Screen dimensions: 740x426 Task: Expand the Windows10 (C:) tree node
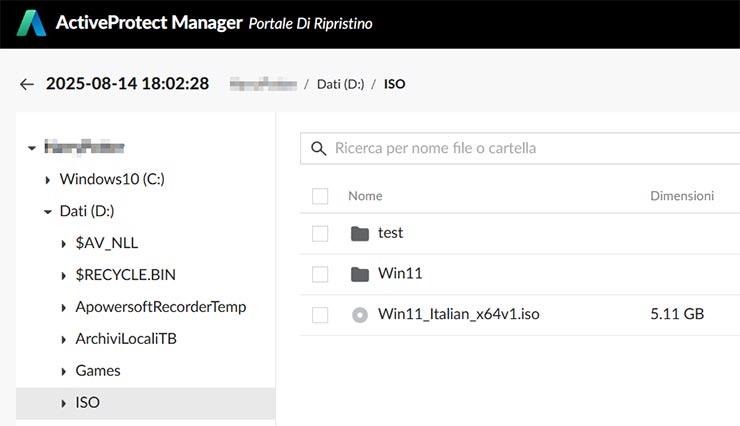(48, 180)
